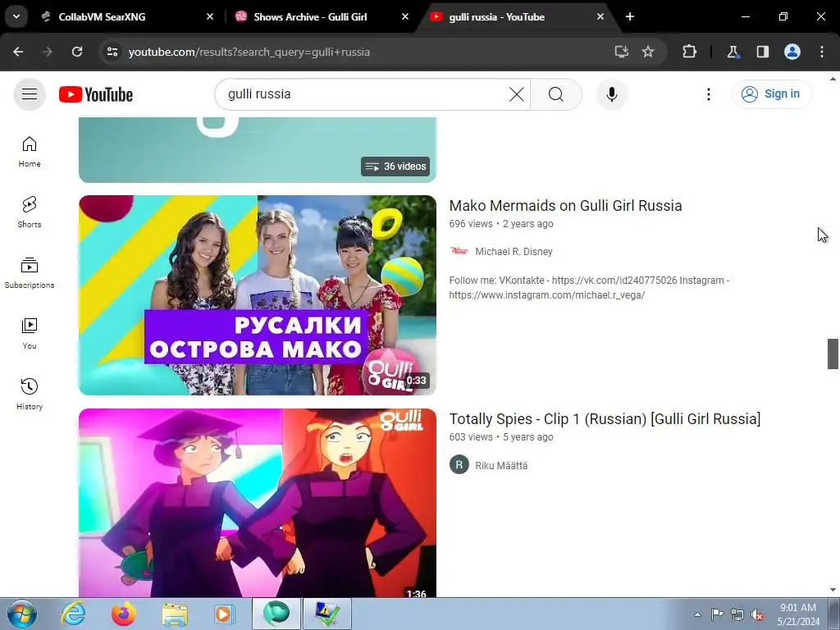
Task: Open the You section in sidebar
Action: click(30, 333)
